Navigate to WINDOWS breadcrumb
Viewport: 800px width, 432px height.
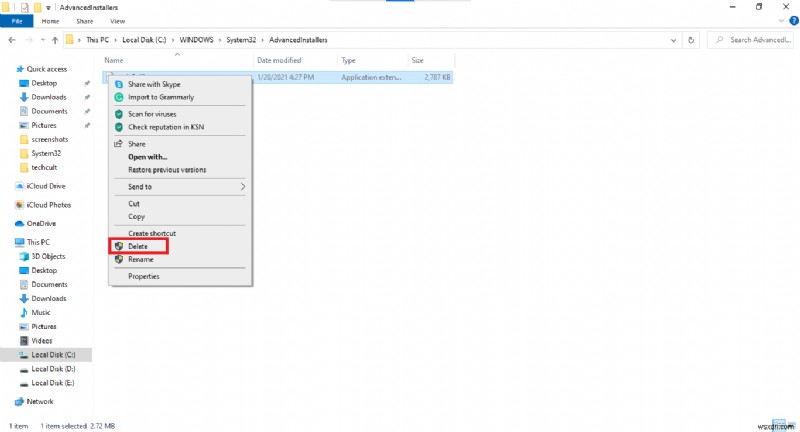[196, 40]
